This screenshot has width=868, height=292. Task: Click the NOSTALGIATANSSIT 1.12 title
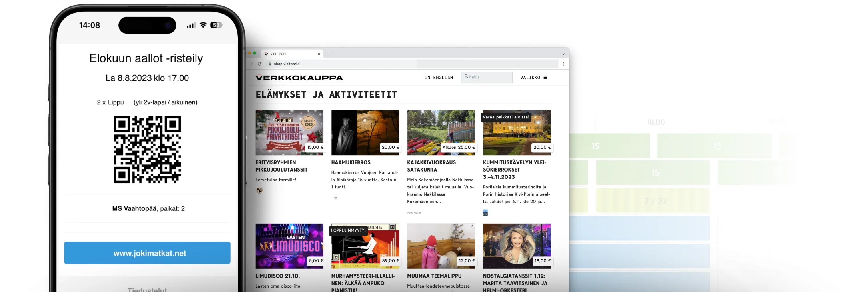[x=515, y=283]
